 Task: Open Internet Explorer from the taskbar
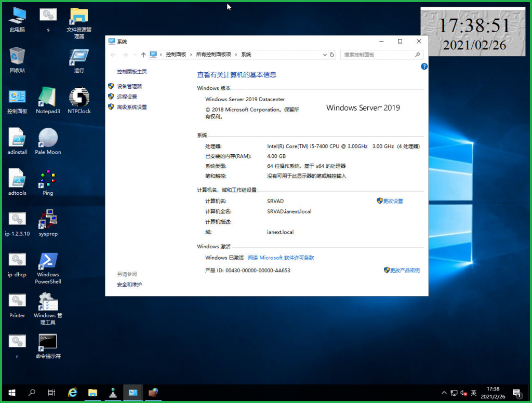pyautogui.click(x=73, y=393)
